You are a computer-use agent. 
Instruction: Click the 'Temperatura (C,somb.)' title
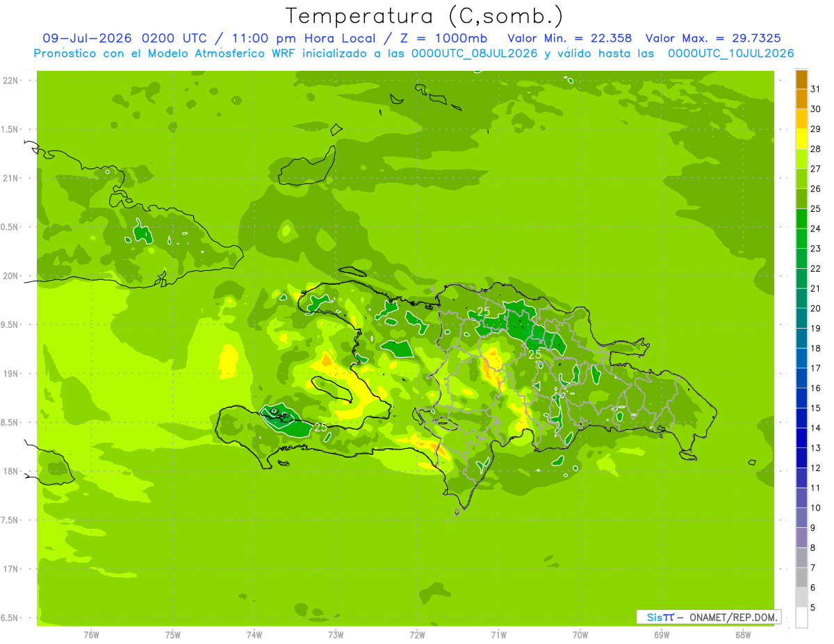click(425, 16)
